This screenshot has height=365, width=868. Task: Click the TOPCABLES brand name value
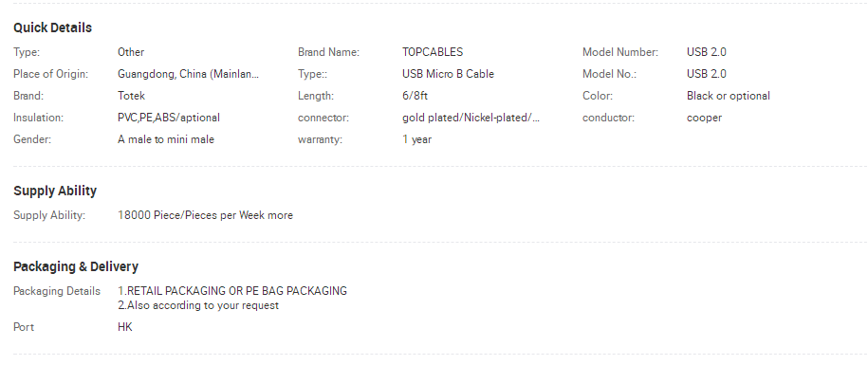click(433, 52)
